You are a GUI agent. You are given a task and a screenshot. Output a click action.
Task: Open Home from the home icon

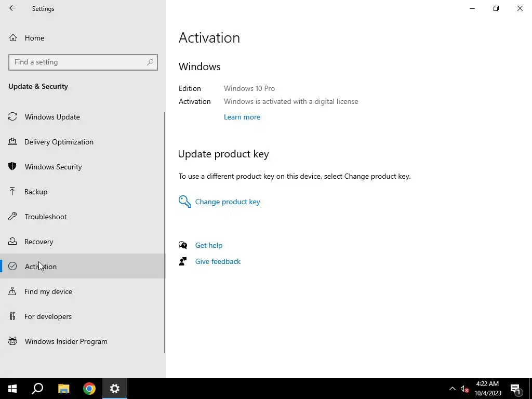13,37
